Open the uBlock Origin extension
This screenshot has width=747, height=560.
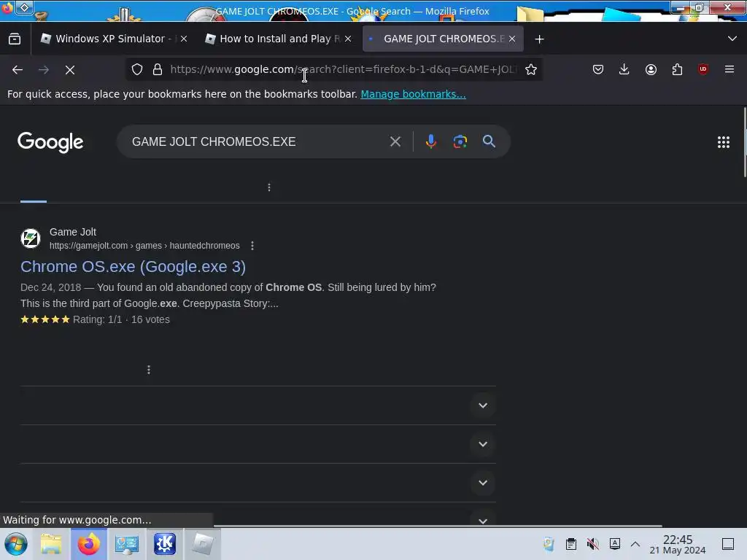point(703,69)
